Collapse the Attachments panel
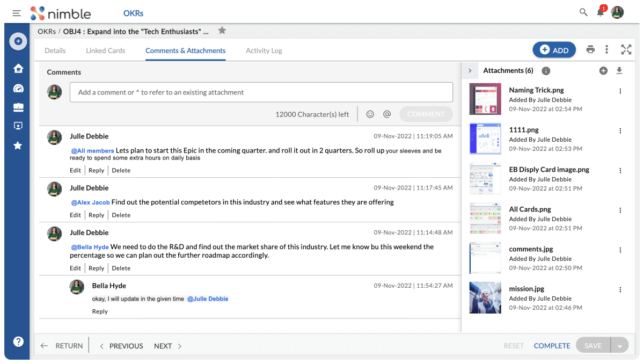This screenshot has width=644, height=364. [x=470, y=70]
